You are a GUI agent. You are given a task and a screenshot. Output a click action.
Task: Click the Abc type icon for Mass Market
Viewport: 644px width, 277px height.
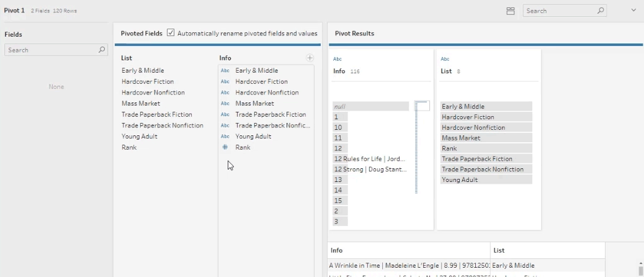225,103
